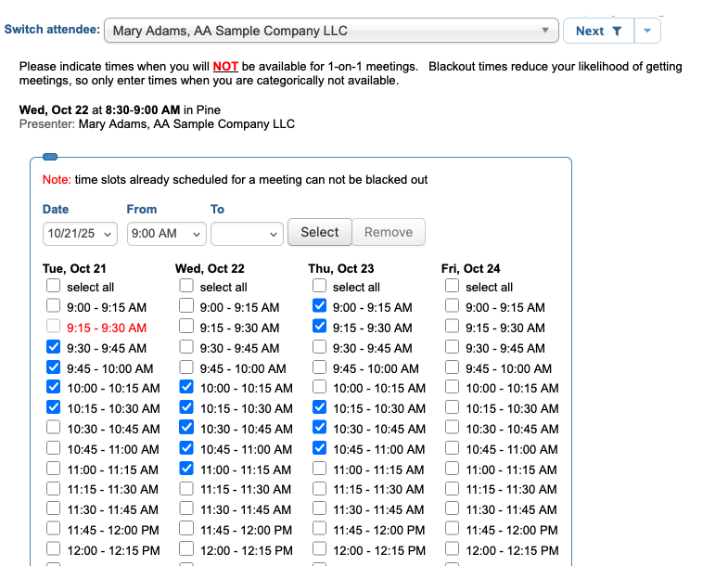Expand the Date dropdown showing 10/21/25
Image resolution: width=728 pixels, height=566 pixels.
(80, 233)
